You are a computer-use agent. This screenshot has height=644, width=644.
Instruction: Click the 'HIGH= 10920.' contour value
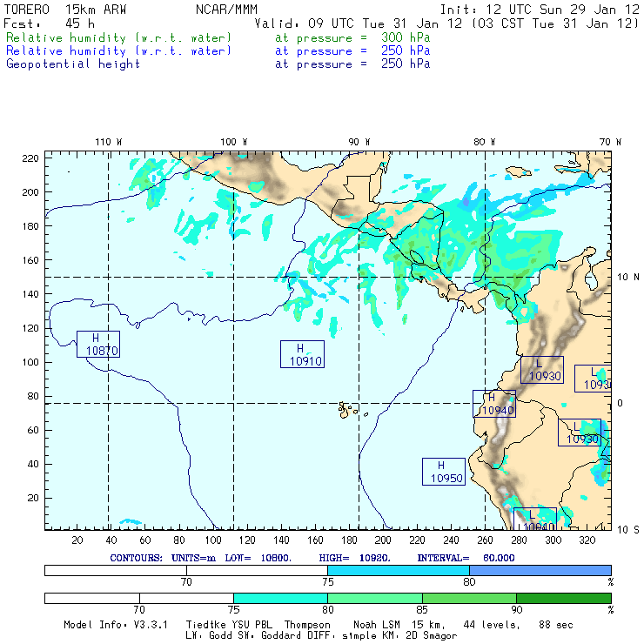354,558
